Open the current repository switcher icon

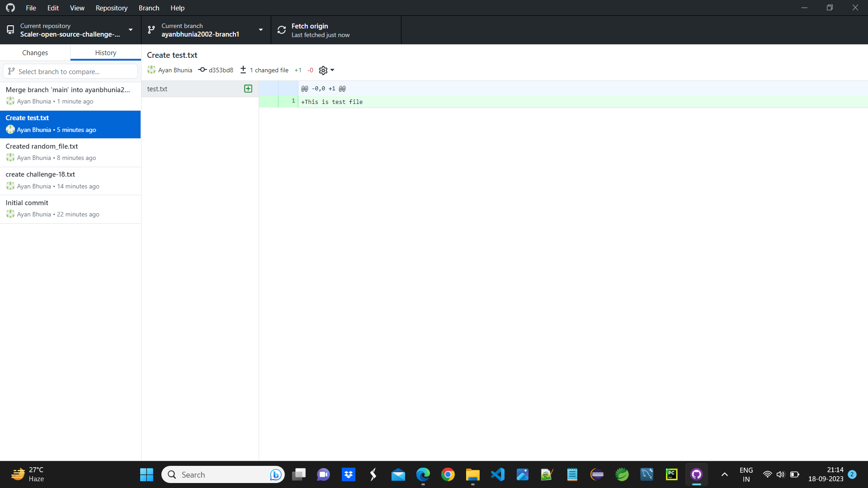(x=10, y=30)
